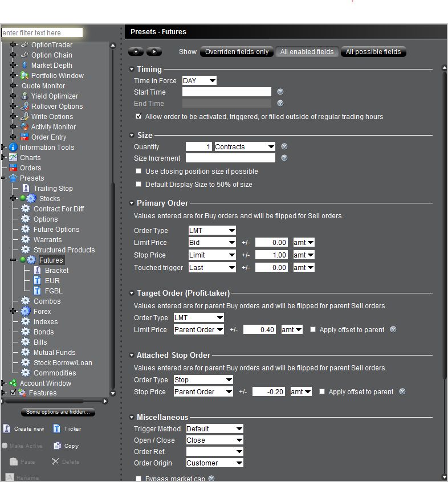448x482 pixels.
Task: Click the Yield Optimizer icon
Action: 25,96
